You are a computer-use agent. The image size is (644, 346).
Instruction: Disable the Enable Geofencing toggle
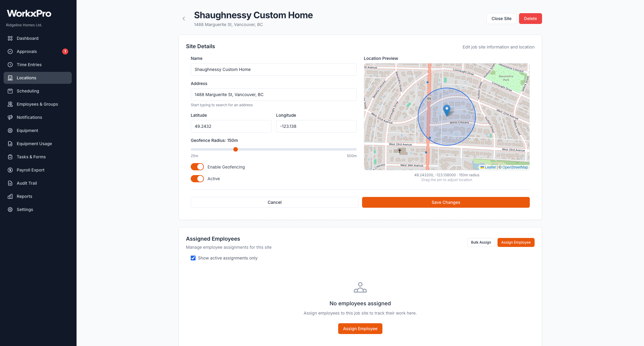click(x=197, y=167)
